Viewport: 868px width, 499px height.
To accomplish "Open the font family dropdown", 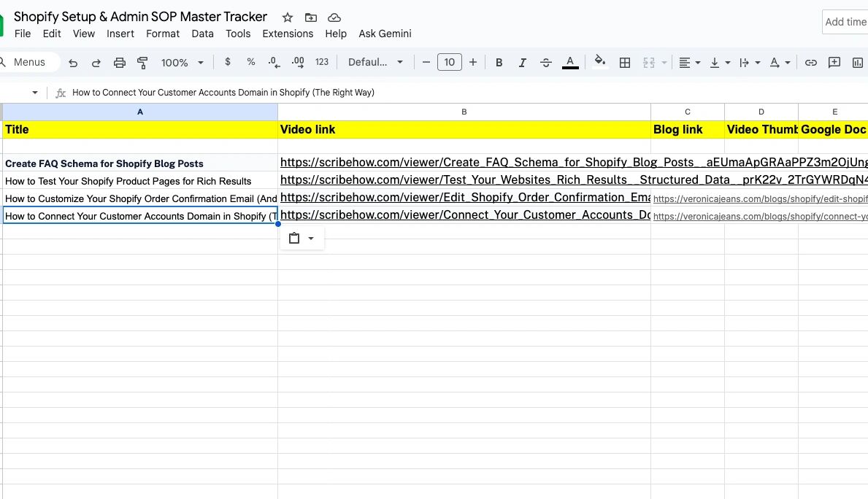I will [375, 62].
